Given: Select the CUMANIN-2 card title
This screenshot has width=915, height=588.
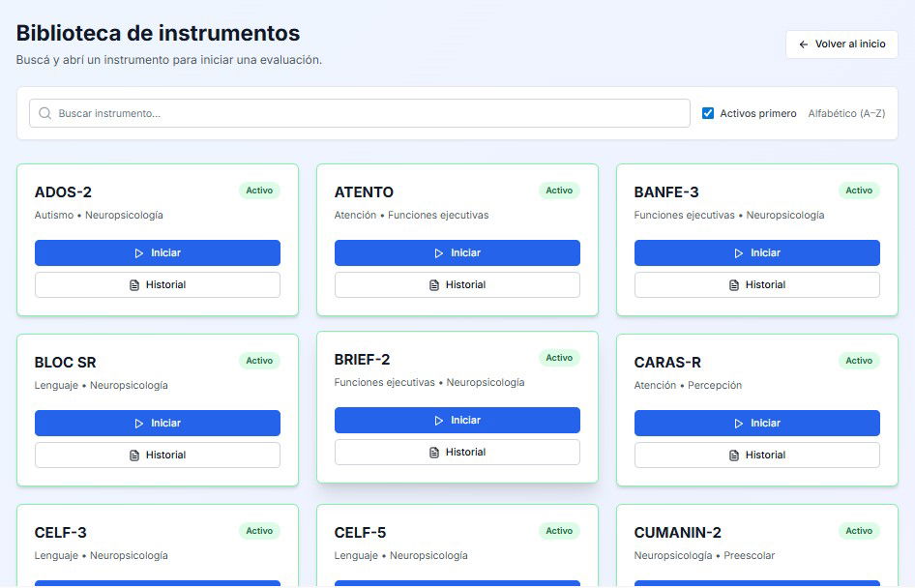Looking at the screenshot, I should (x=677, y=533).
